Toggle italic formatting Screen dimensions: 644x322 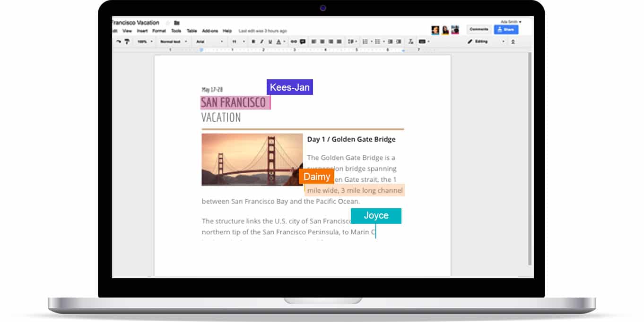click(x=262, y=42)
